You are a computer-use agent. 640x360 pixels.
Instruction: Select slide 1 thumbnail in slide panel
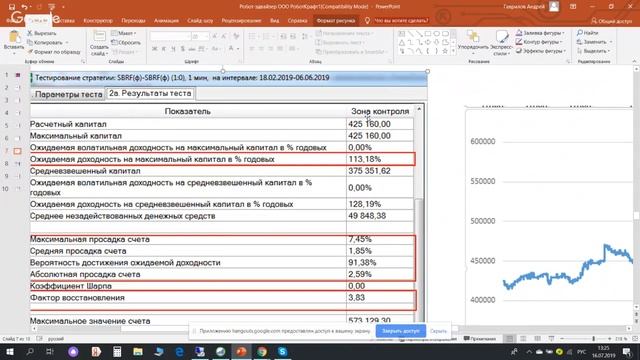pos(18,75)
